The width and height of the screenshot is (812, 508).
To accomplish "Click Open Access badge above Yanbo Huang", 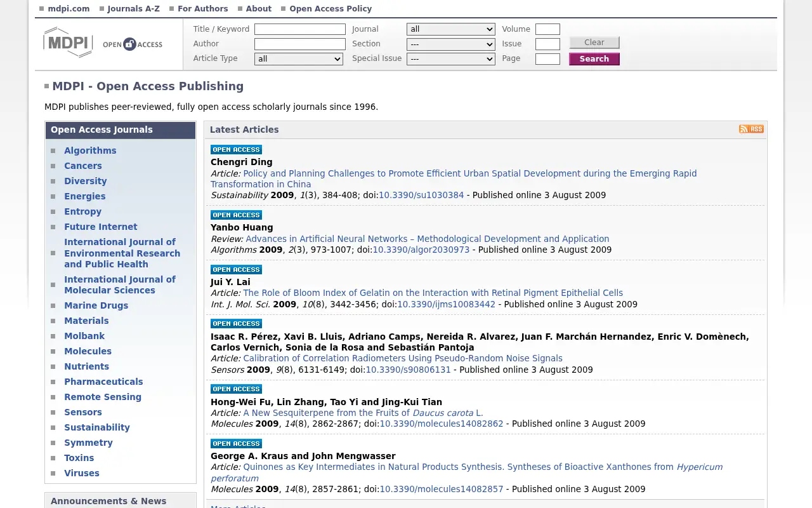I will (236, 215).
